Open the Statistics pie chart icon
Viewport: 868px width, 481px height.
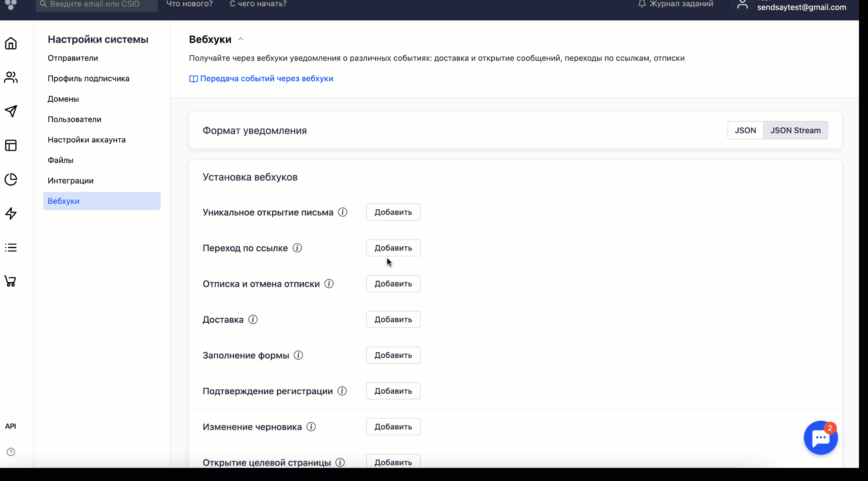pos(11,179)
